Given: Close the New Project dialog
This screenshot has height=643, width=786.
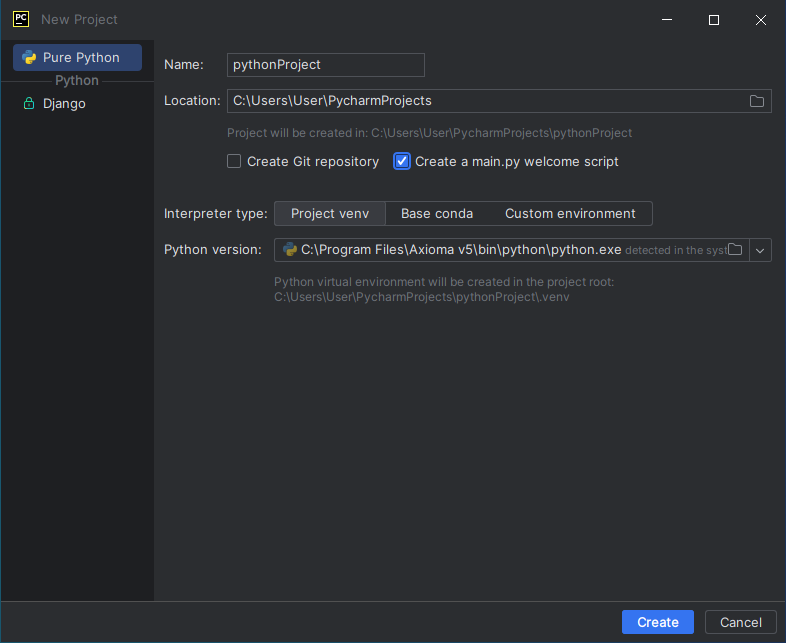Looking at the screenshot, I should pos(761,20).
